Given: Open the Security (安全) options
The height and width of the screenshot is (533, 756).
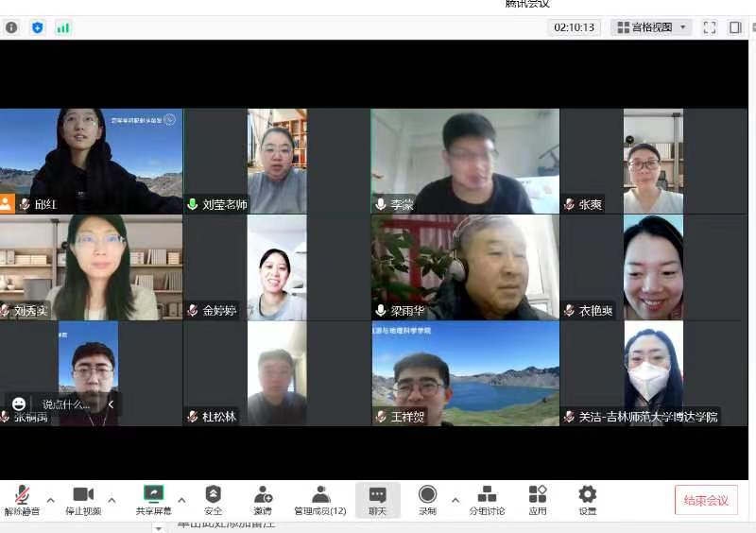Looking at the screenshot, I should click(x=214, y=500).
